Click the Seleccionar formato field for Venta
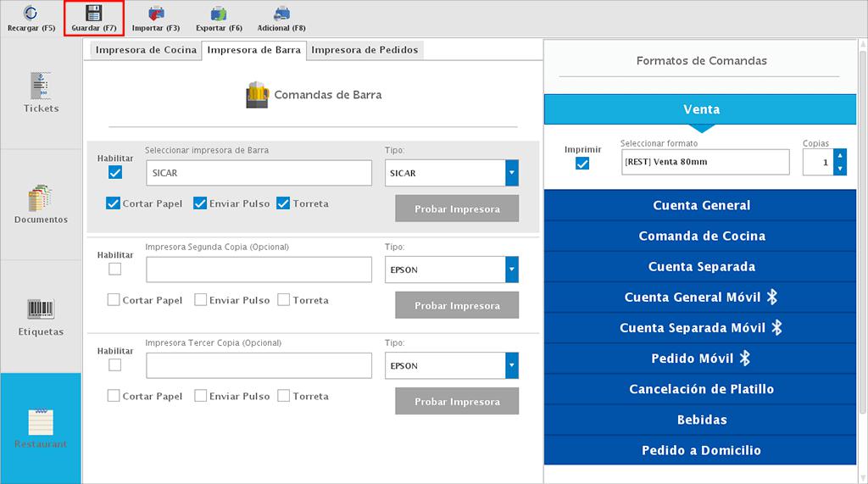This screenshot has height=484, width=868. click(704, 162)
